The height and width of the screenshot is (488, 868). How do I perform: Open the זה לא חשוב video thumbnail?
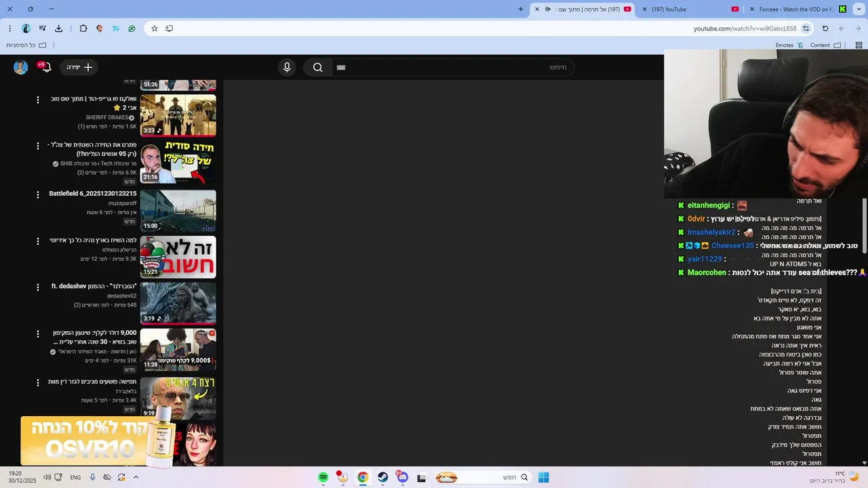178,257
